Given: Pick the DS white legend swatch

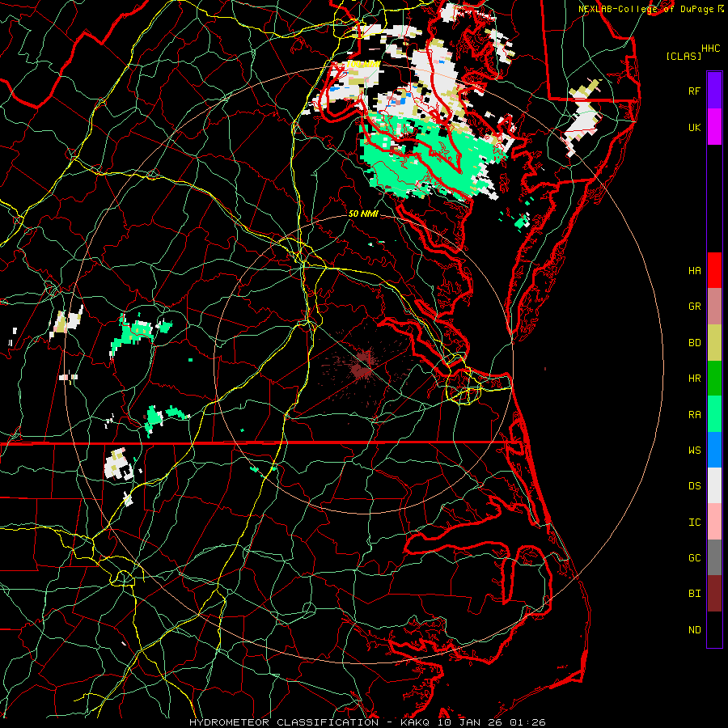Looking at the screenshot, I should coord(714,485).
